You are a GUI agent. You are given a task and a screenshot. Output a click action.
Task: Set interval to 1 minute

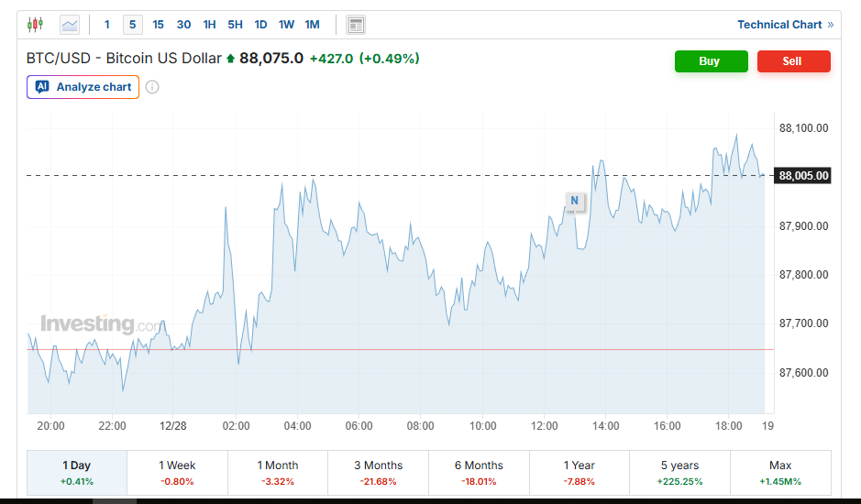tap(107, 25)
